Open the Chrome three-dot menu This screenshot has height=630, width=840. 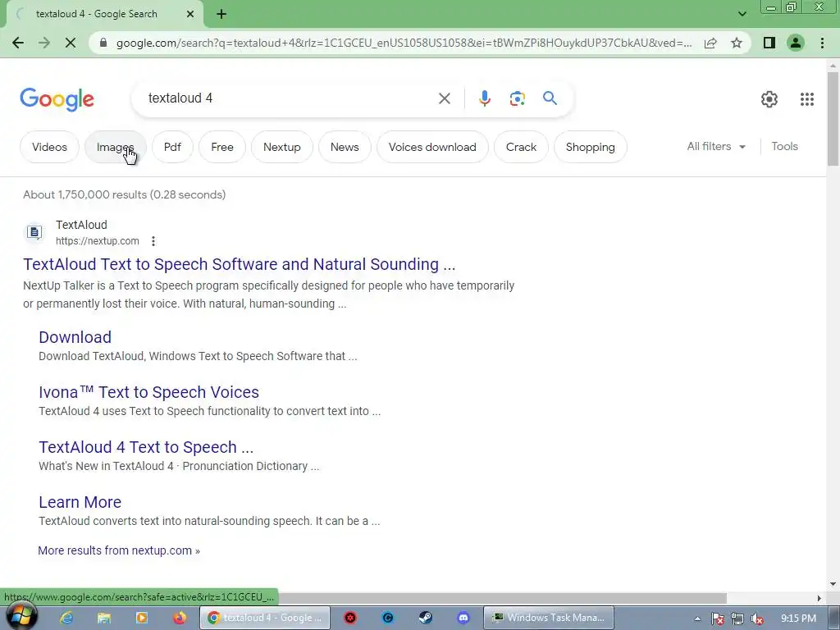[x=822, y=43]
